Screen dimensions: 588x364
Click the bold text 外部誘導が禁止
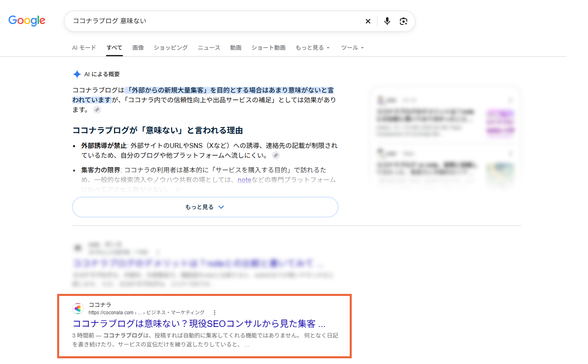coord(104,146)
